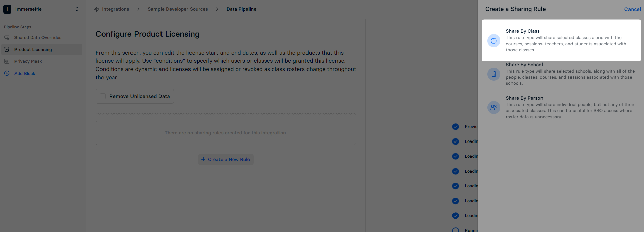Click the Share By School description text
This screenshot has width=644, height=232.
(x=570, y=77)
